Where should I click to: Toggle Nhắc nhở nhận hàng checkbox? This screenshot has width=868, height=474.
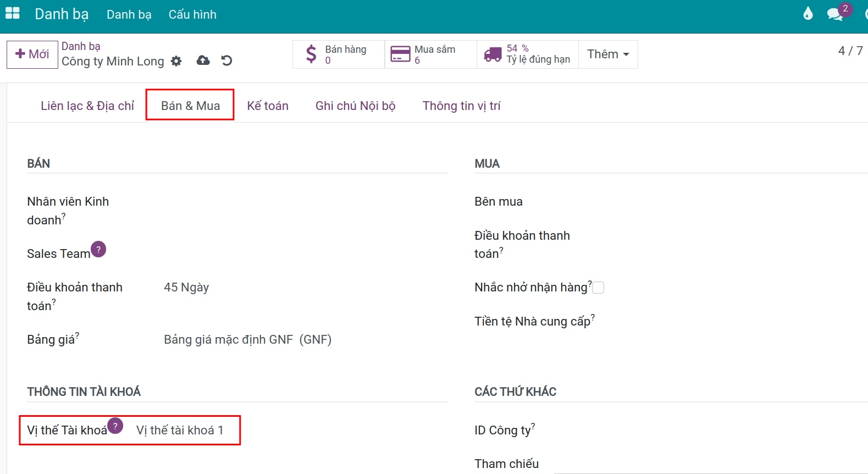598,288
